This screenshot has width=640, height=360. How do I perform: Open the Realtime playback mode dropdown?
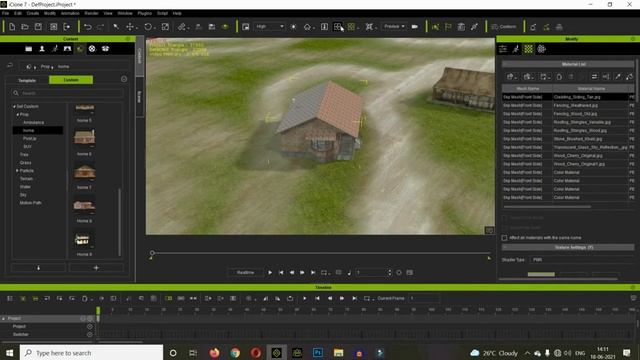pyautogui.click(x=245, y=272)
